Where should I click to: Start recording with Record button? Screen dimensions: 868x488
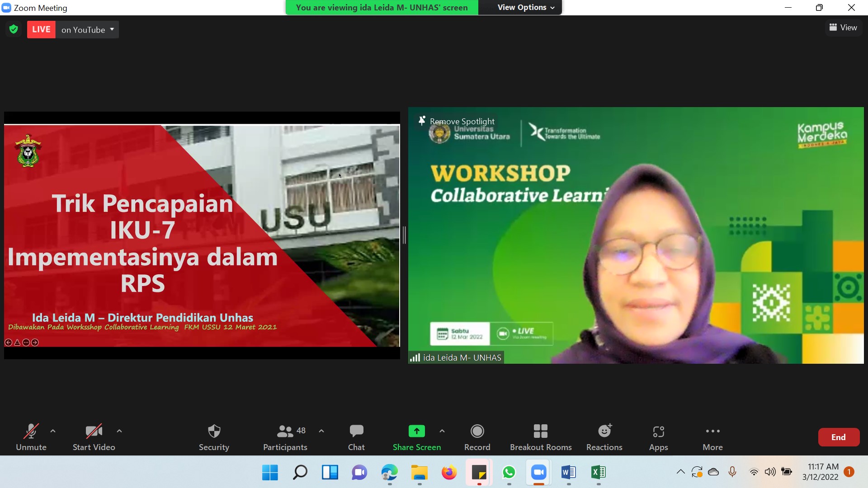pos(477,437)
